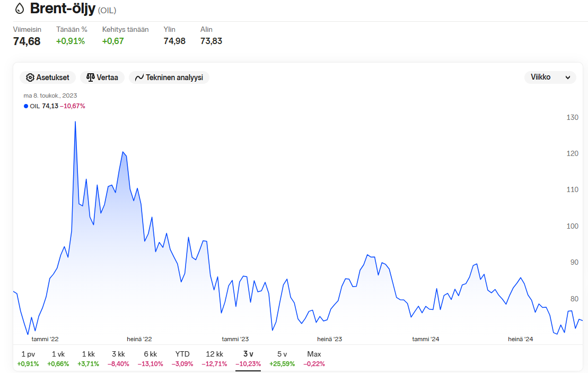This screenshot has width=588, height=373.
Task: Click the heinä '22 x-axis label
Action: [139, 339]
